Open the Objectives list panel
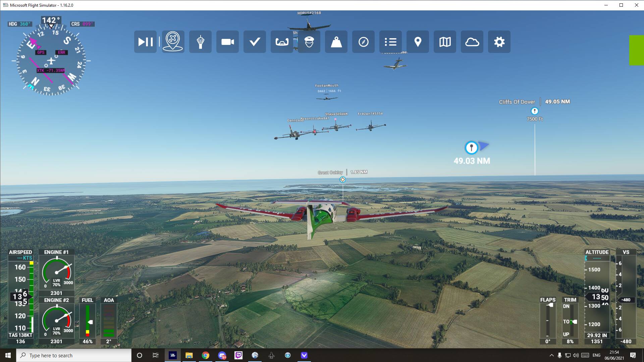 [x=390, y=42]
